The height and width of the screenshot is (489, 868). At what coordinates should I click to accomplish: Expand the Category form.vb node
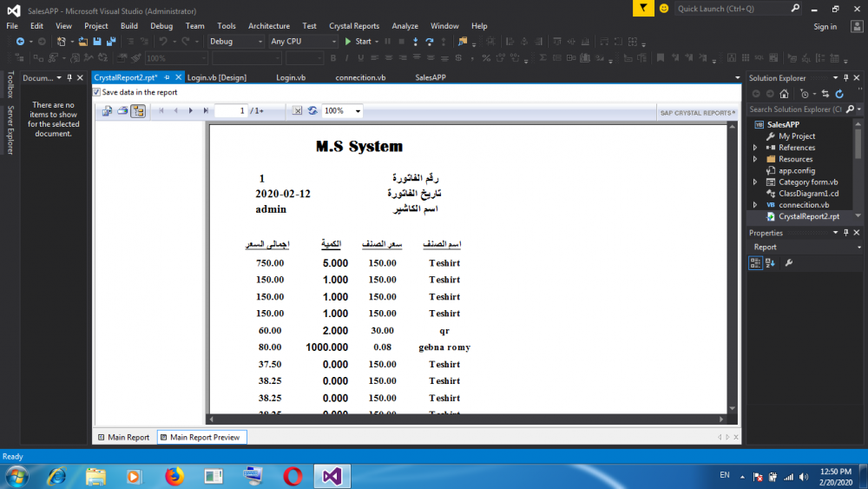[755, 182]
